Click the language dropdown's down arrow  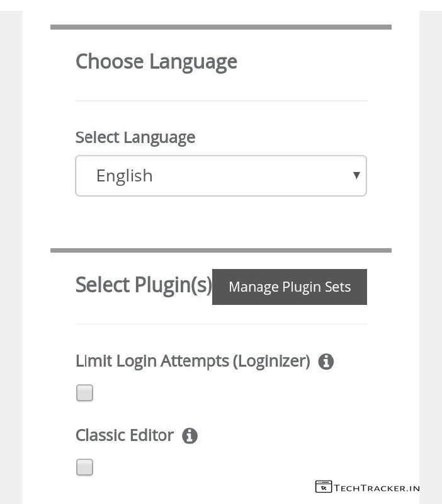tap(356, 175)
